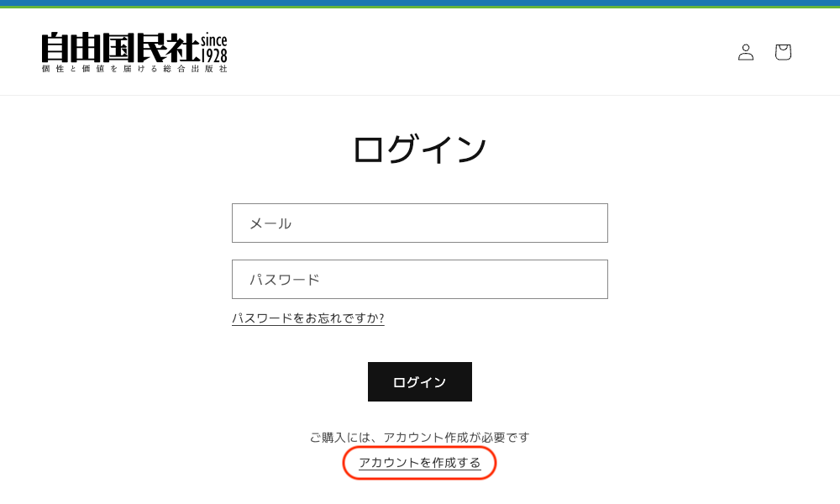840x504 pixels.
Task: Check cart contents using cart icon
Action: [783, 52]
